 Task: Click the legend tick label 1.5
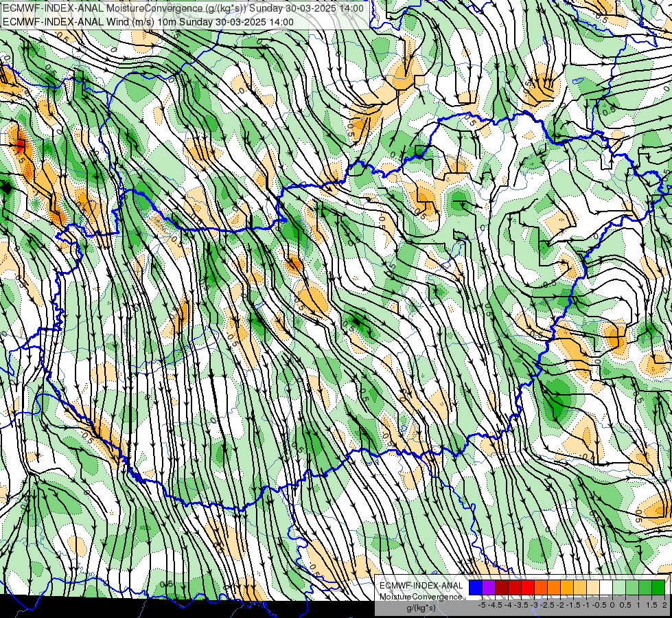pyautogui.click(x=651, y=605)
